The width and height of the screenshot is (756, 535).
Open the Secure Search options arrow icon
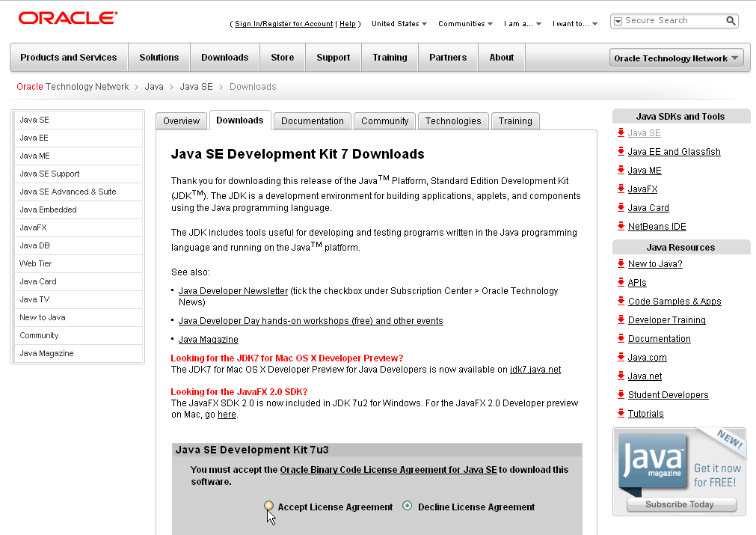617,21
